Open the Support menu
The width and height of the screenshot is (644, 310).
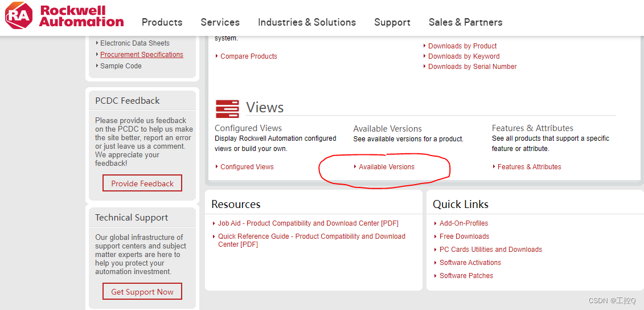tap(392, 22)
